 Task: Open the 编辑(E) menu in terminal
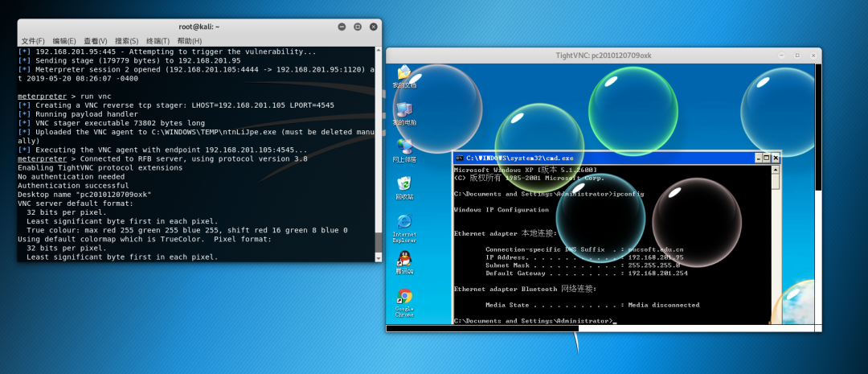tap(64, 41)
